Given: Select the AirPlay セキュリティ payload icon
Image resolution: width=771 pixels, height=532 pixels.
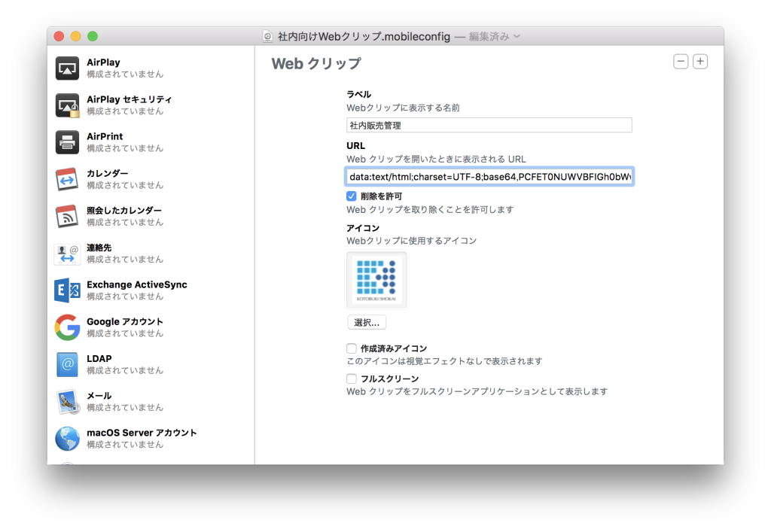Looking at the screenshot, I should pos(67,105).
